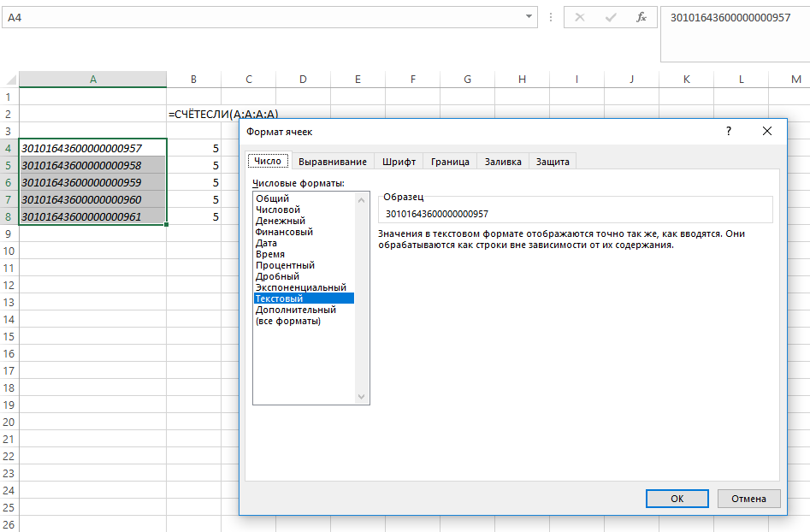Click the confirm entry checkmark icon
This screenshot has height=532, width=810.
coord(611,18)
